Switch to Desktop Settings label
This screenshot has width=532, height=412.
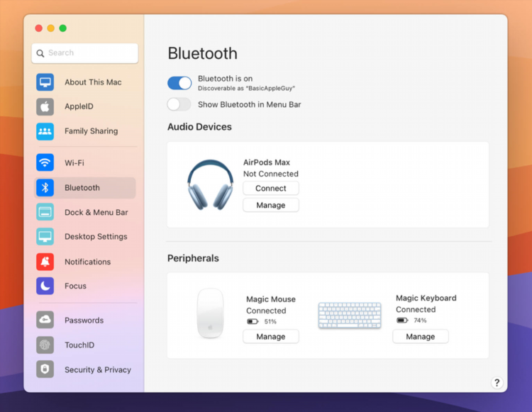(96, 236)
